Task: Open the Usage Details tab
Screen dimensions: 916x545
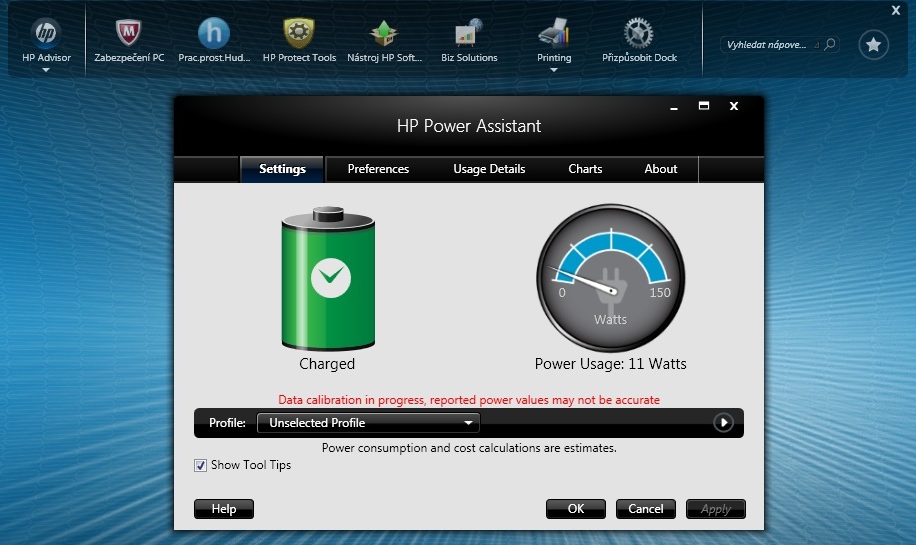Action: 489,169
